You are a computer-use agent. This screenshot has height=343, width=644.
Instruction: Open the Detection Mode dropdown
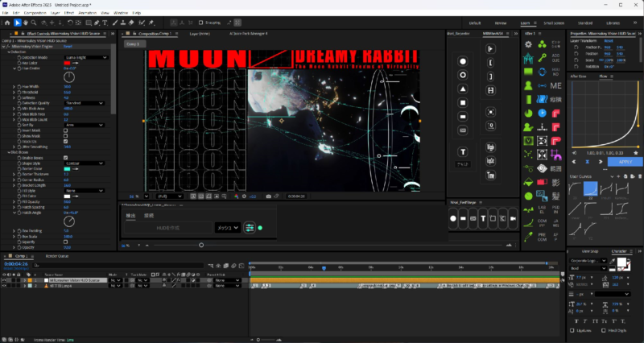(86, 57)
